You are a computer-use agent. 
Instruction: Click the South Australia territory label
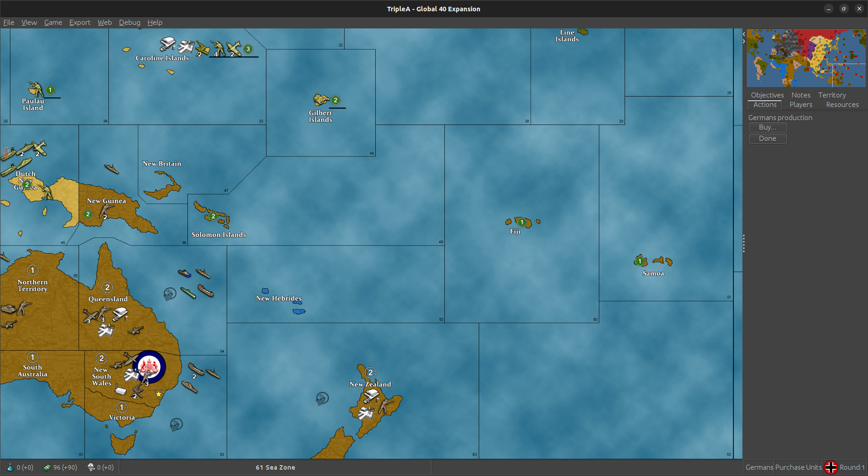click(33, 371)
